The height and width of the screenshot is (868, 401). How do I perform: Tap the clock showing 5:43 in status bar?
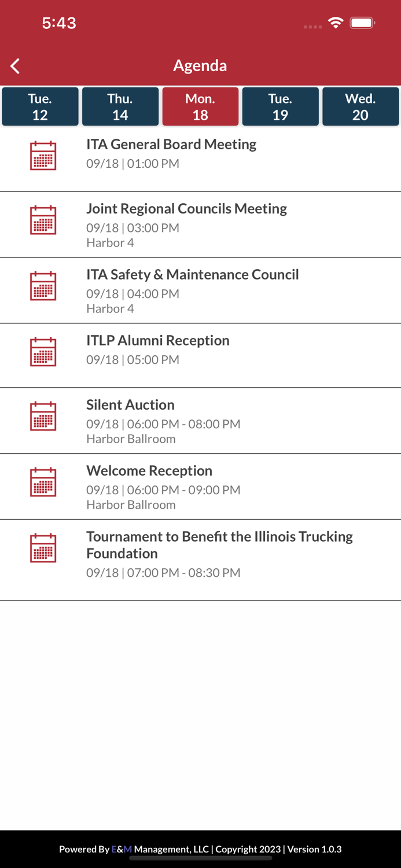point(60,23)
